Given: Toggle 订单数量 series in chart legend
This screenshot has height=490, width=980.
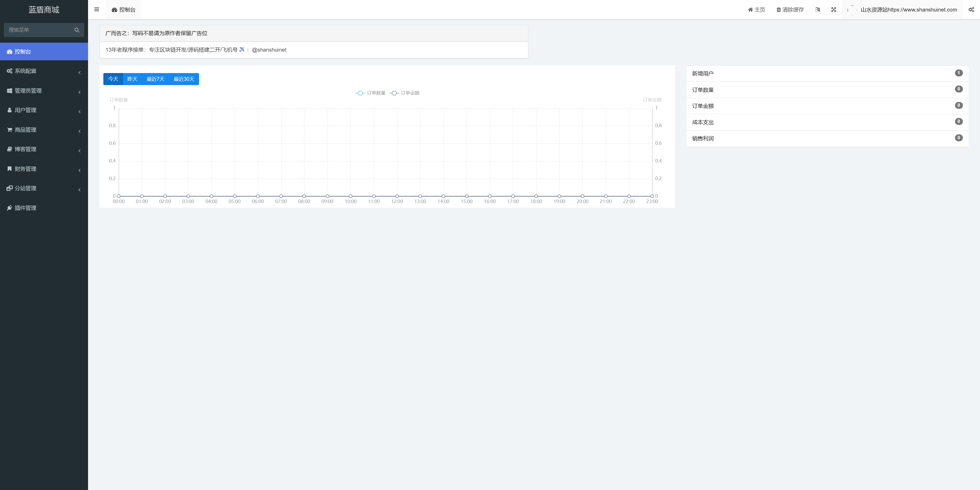Looking at the screenshot, I should (x=371, y=93).
